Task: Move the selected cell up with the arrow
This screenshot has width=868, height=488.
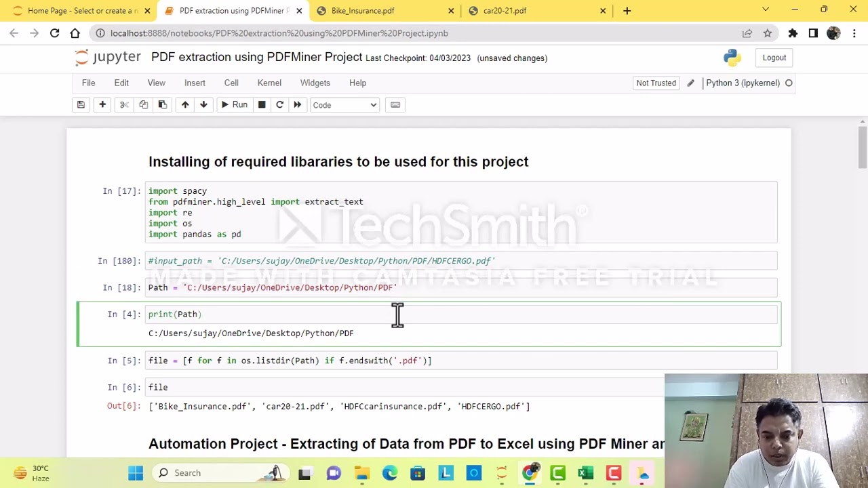Action: point(185,105)
